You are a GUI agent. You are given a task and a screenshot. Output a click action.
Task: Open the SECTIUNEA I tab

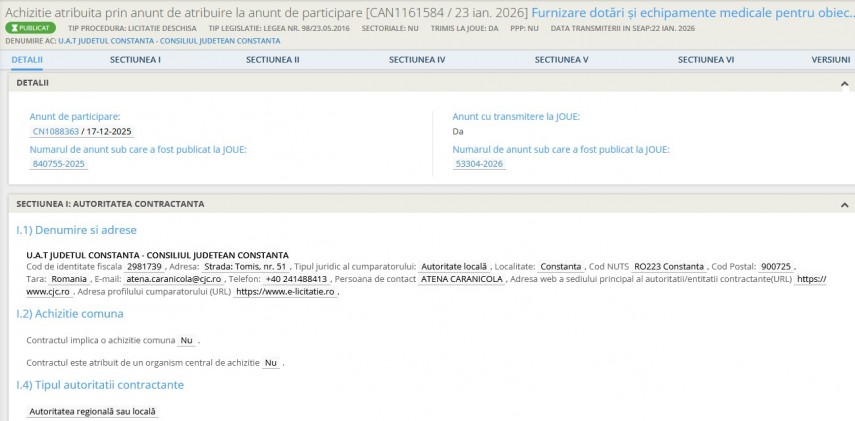[x=135, y=60]
